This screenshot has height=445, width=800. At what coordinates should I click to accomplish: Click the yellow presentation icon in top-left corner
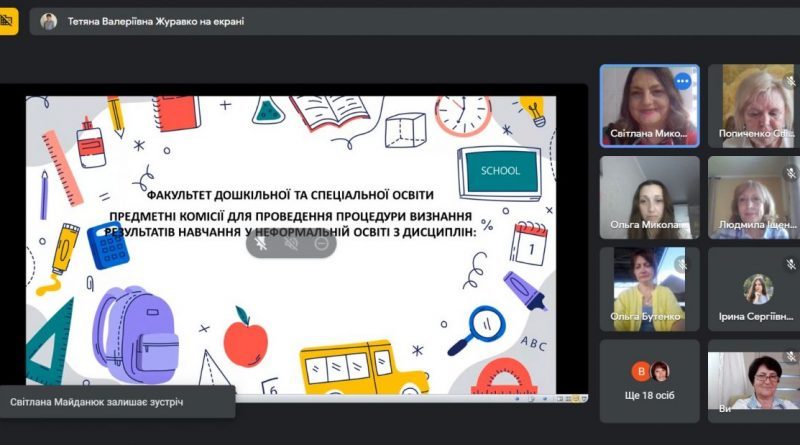8,21
